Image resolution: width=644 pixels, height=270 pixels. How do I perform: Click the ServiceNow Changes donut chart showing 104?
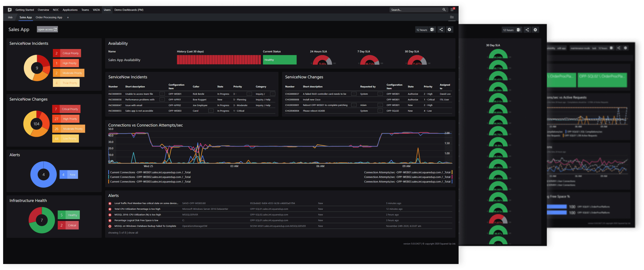pos(37,124)
